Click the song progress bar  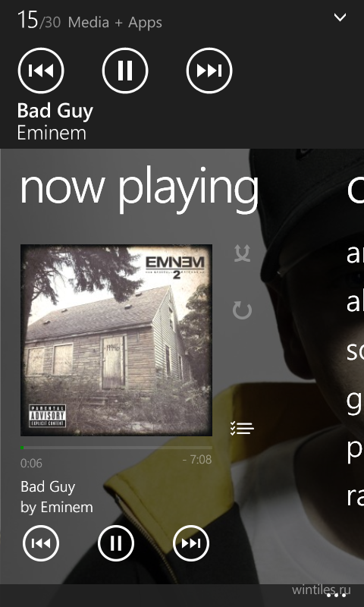coord(116,448)
